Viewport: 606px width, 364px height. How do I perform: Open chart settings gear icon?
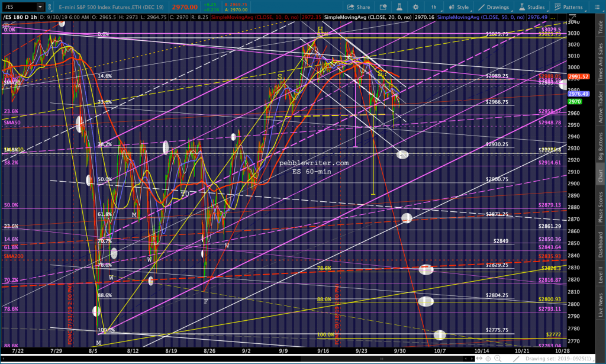(x=415, y=7)
